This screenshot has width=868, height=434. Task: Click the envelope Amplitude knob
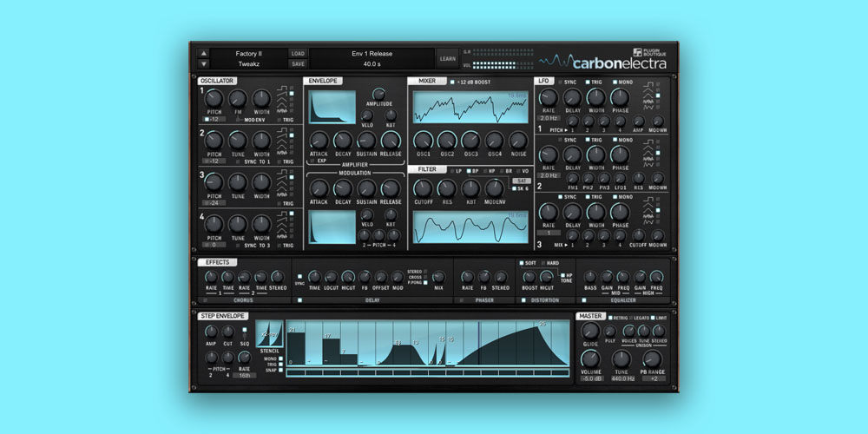(x=378, y=95)
